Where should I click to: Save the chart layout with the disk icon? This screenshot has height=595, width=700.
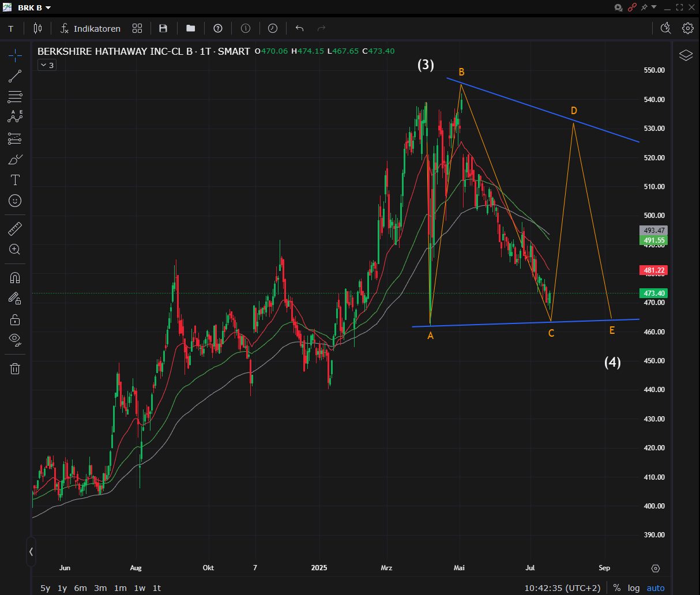(x=163, y=28)
